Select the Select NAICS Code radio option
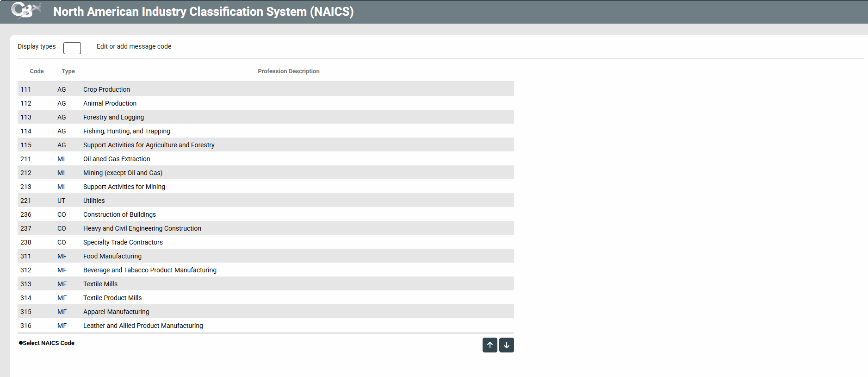 click(21, 343)
